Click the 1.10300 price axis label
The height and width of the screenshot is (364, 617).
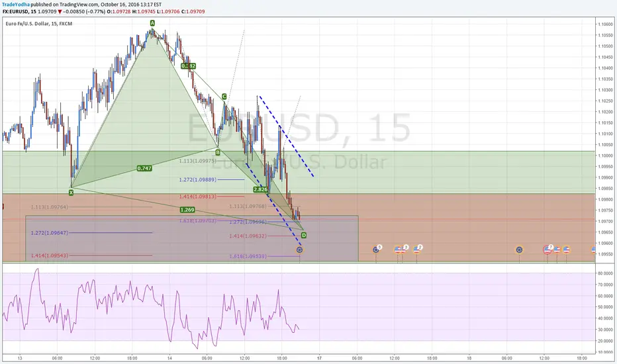coord(605,90)
